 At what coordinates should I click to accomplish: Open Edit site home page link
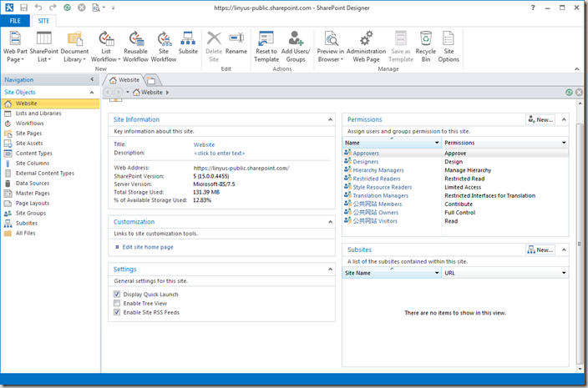(148, 247)
